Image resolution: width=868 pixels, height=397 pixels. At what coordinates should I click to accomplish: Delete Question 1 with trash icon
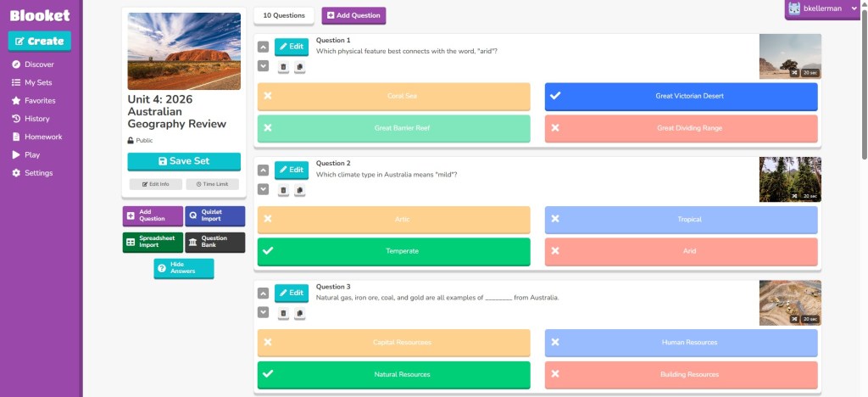(x=283, y=67)
